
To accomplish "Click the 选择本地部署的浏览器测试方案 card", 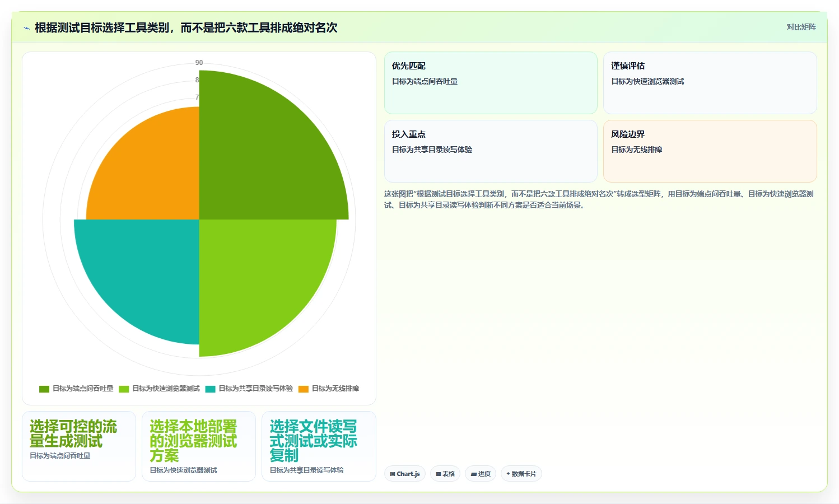I will coord(199,446).
